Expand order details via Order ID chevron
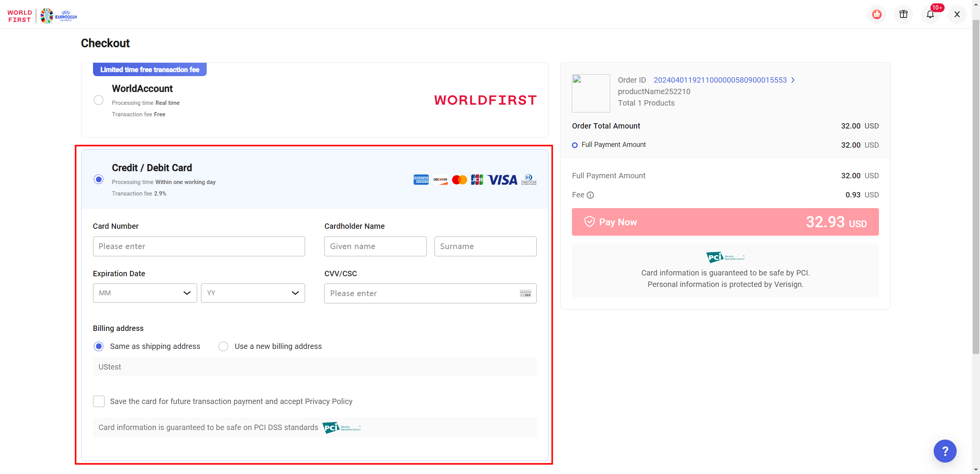The width and height of the screenshot is (980, 474). coord(793,80)
